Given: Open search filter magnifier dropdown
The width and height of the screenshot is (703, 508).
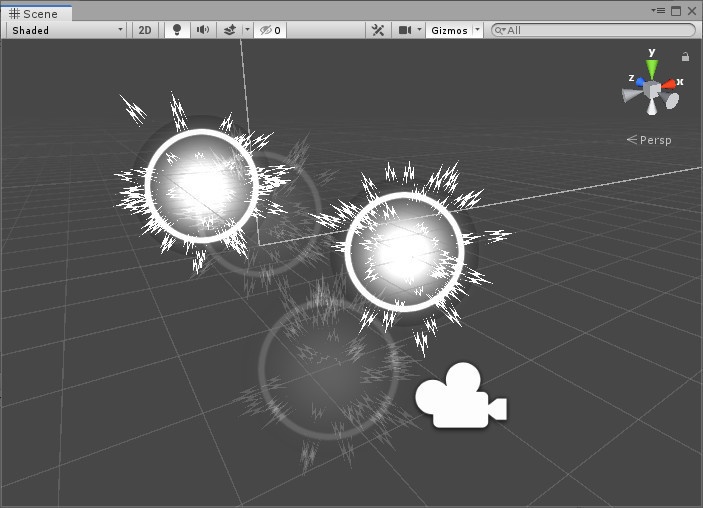Looking at the screenshot, I should pos(499,30).
